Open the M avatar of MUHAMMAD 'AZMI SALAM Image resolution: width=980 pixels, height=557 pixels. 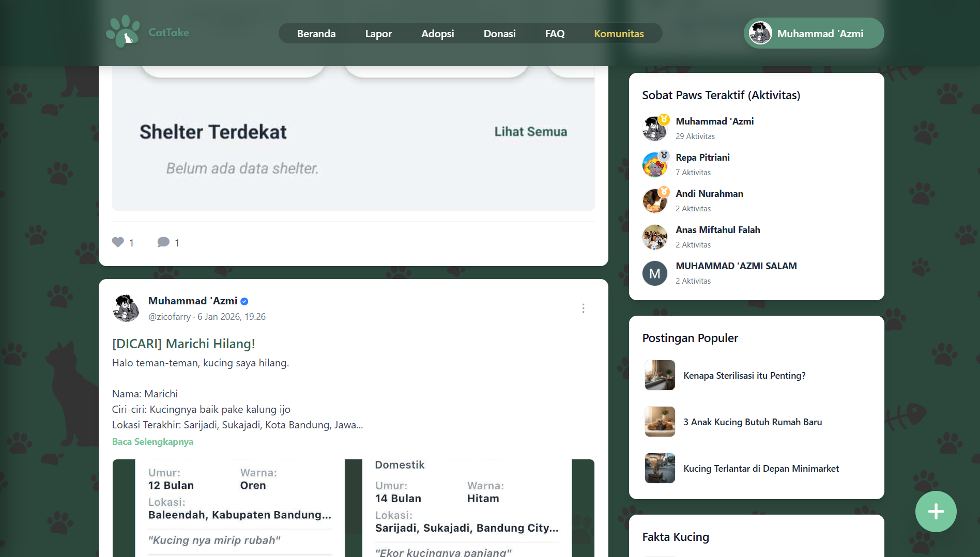tap(654, 273)
